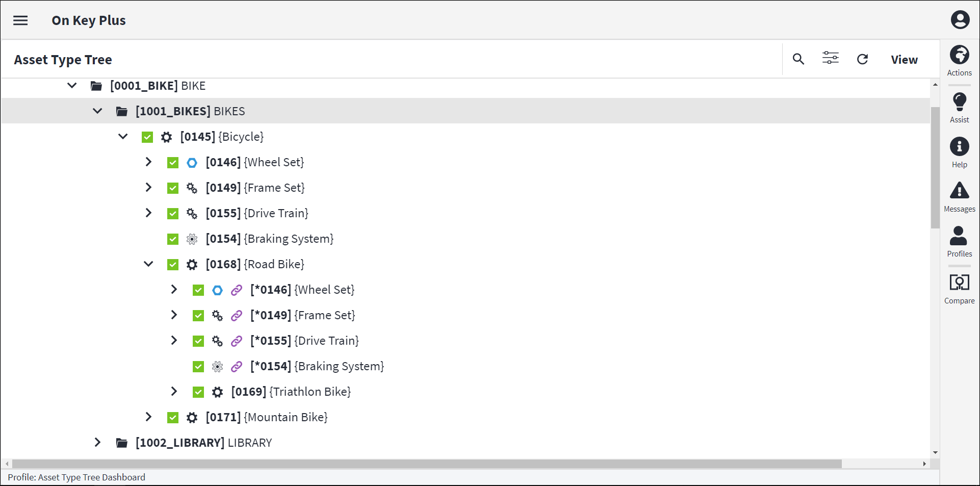Collapse the [0145] Bicycle node

(123, 136)
